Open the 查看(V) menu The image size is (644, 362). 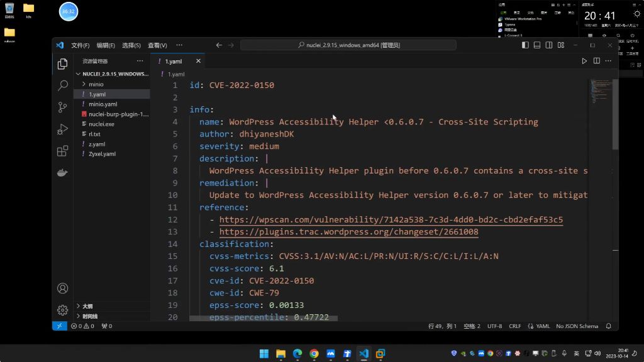coord(157,45)
